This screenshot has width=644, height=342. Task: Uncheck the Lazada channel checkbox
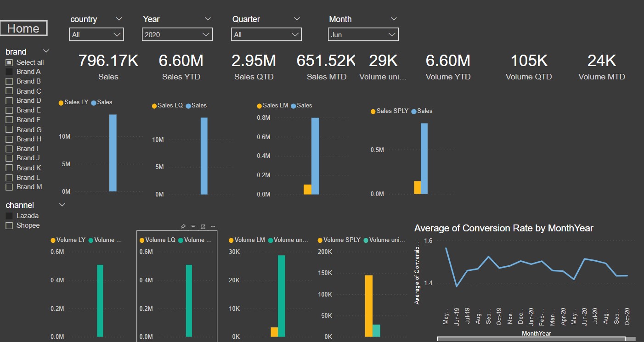click(9, 216)
